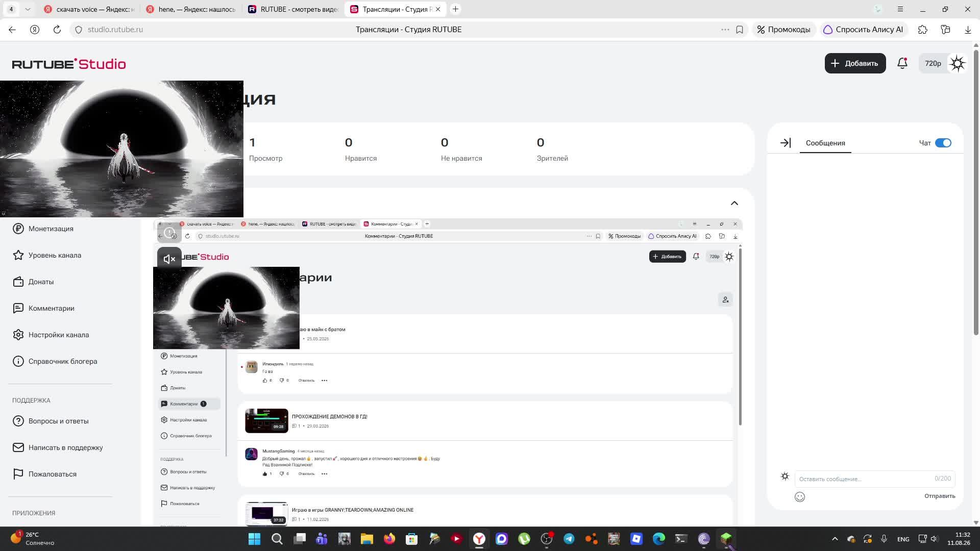Click the '1 Просмотр' stat
Viewport: 980px width, 551px height.
[265, 149]
